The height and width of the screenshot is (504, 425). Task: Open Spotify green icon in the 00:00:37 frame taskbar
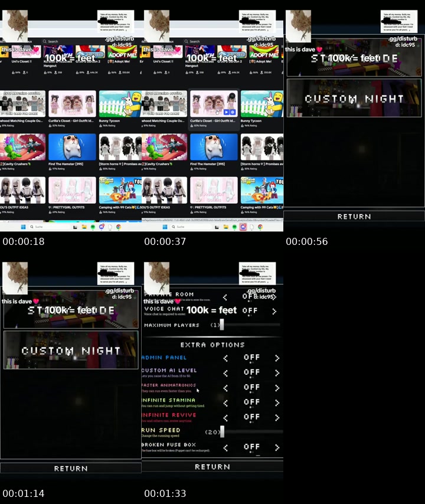click(234, 227)
